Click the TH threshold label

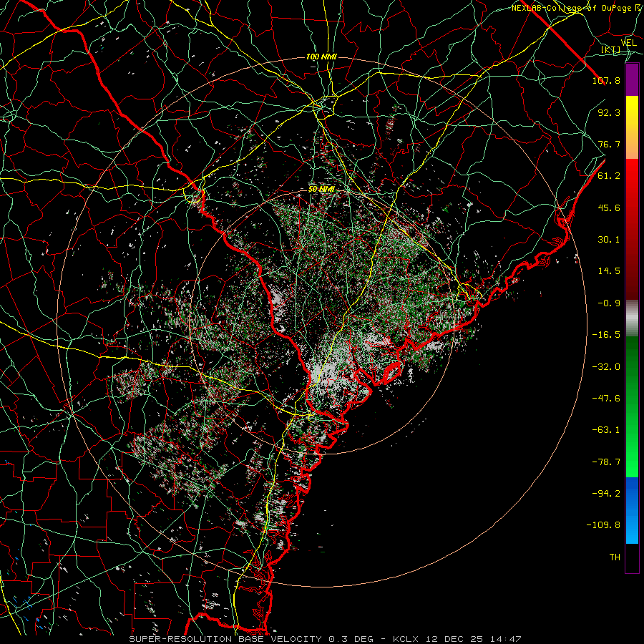coord(615,557)
